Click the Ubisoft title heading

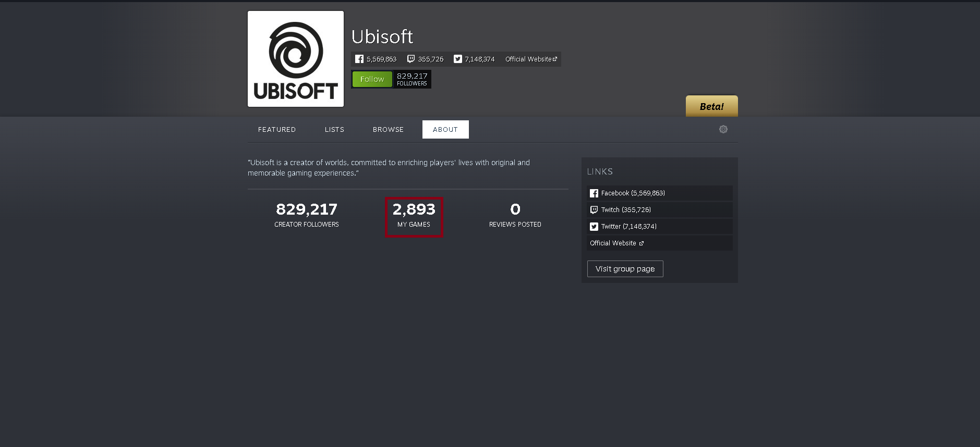(x=382, y=36)
